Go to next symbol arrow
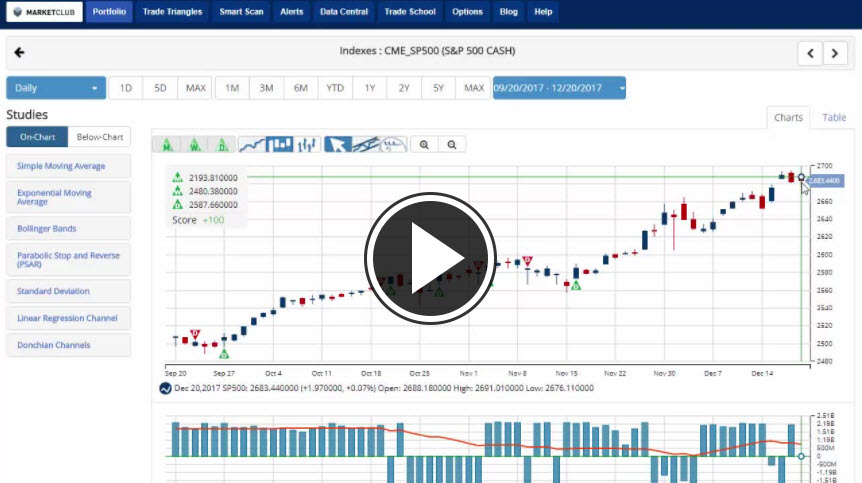 [x=835, y=53]
